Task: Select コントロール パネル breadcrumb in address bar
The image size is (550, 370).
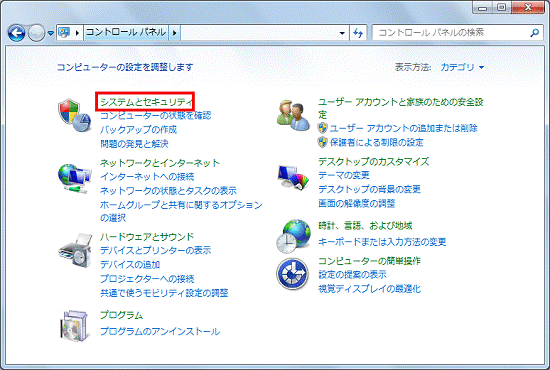Action: coord(126,33)
